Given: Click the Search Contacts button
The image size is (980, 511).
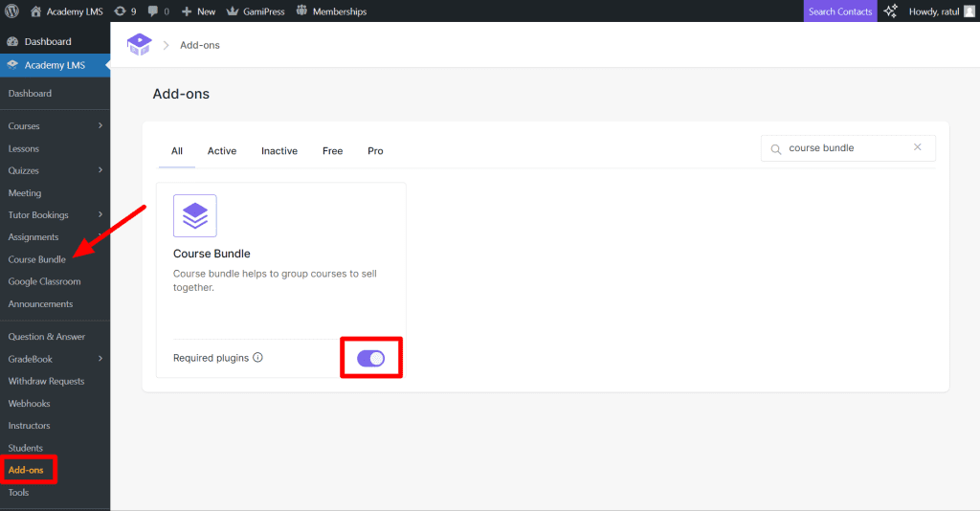Looking at the screenshot, I should [839, 11].
